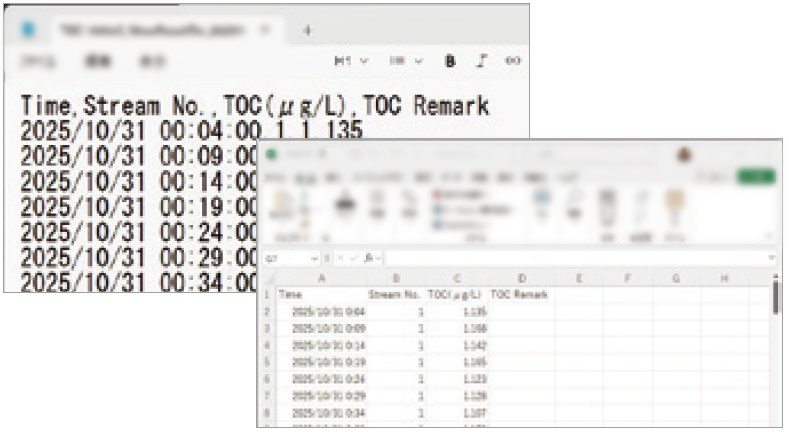The width and height of the screenshot is (789, 432).
Task: Click inside the Excel formula bar
Action: click(x=575, y=258)
